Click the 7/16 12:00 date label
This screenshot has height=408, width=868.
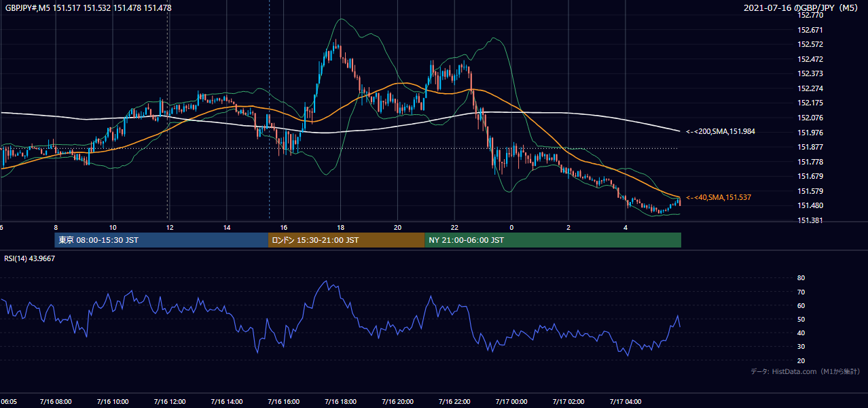coord(170,401)
